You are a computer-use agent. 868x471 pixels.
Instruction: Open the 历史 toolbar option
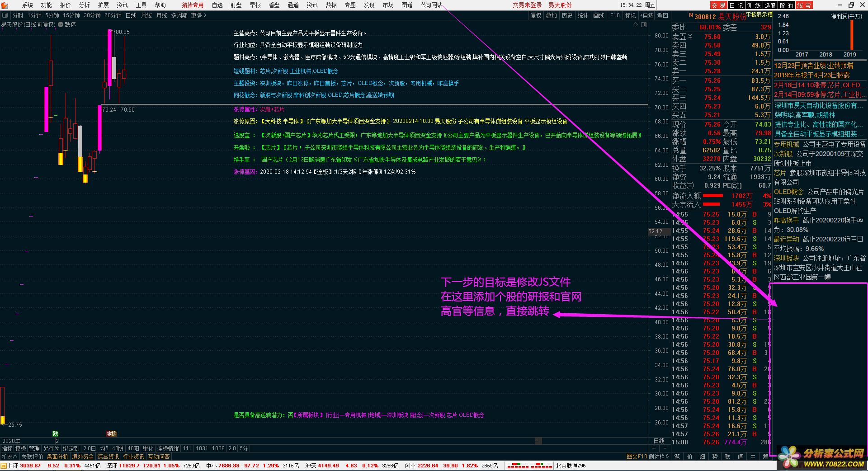point(567,15)
